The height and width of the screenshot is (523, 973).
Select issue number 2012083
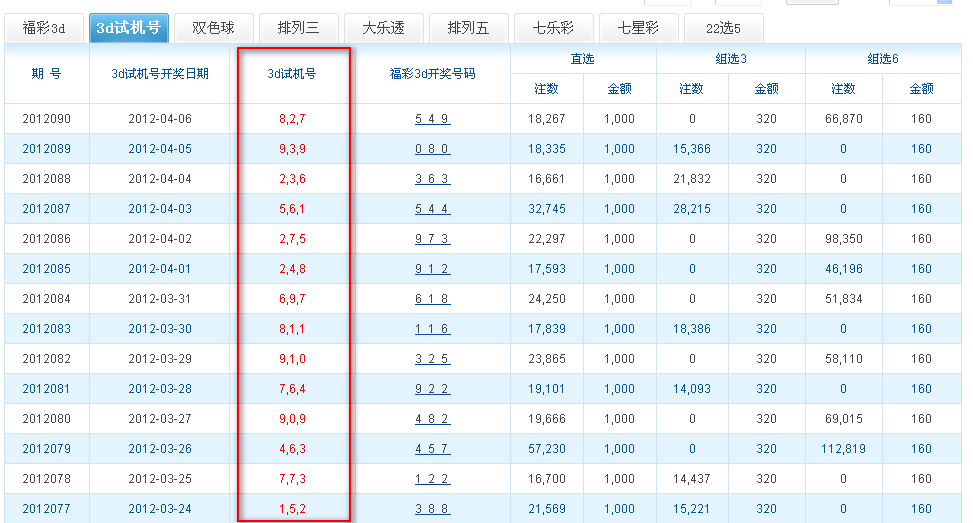point(47,329)
